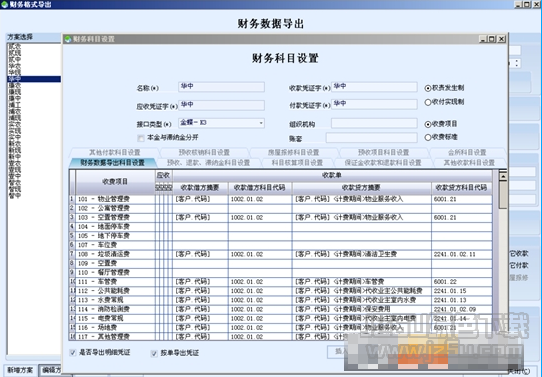Click code 2241.01.13 in 水费常规 row
The height and width of the screenshot is (377, 542).
click(450, 300)
